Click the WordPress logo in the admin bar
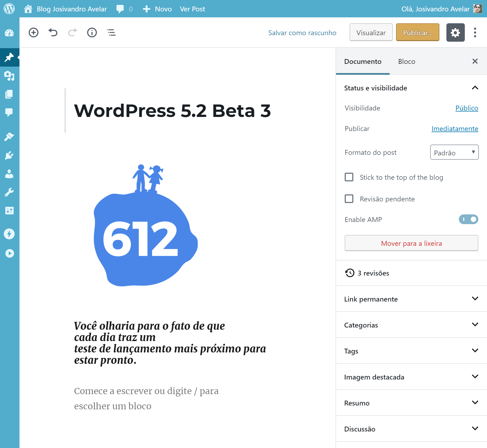The height and width of the screenshot is (448, 487). 9,9
